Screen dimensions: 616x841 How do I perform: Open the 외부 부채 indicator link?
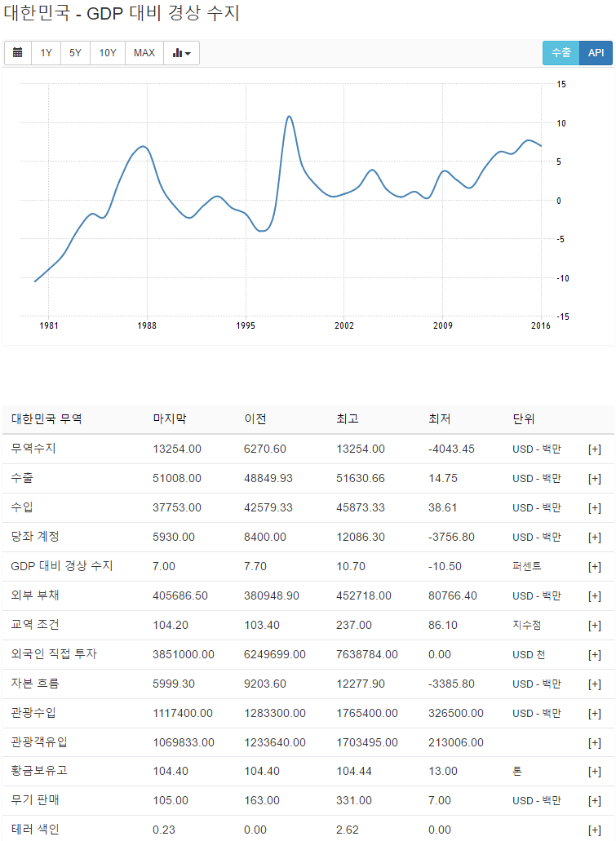coord(34,595)
